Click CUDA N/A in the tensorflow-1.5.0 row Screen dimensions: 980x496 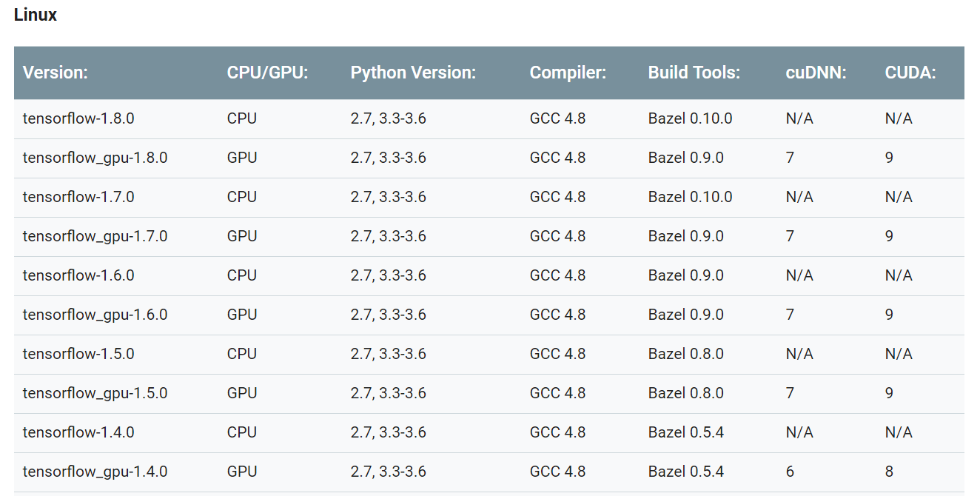pos(899,354)
